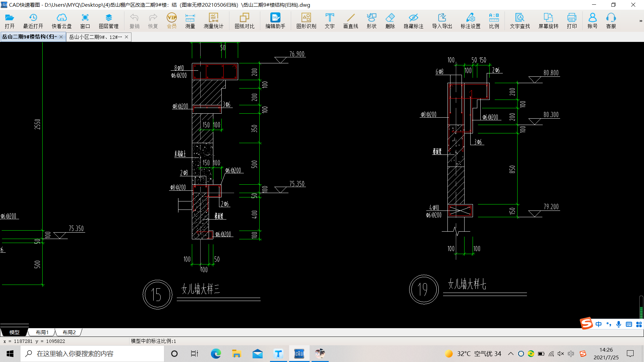The image size is (644, 362).
Task: Redo with the 恢复 button
Action: 153,21
